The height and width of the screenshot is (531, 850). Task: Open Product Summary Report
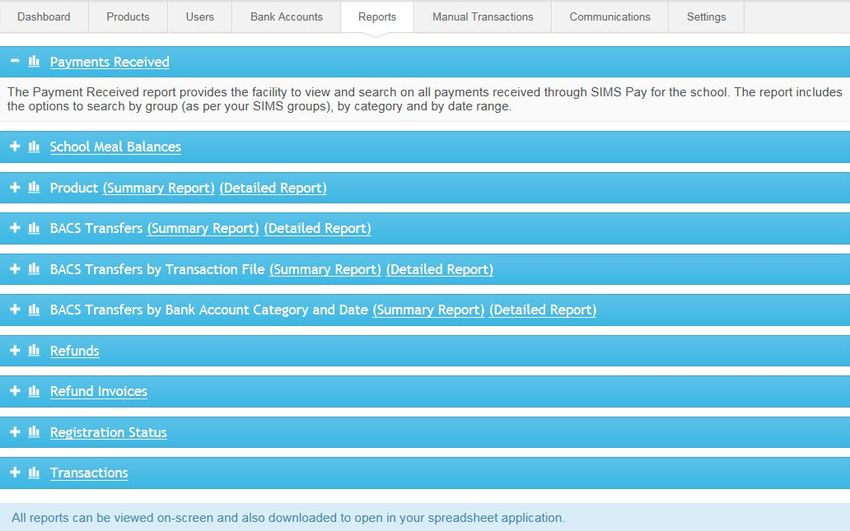[x=159, y=188]
